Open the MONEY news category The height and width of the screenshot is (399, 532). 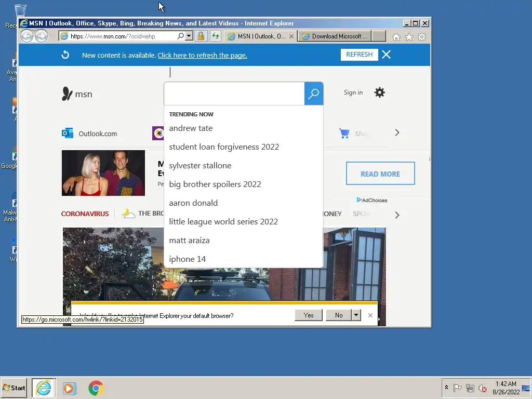[x=332, y=214]
